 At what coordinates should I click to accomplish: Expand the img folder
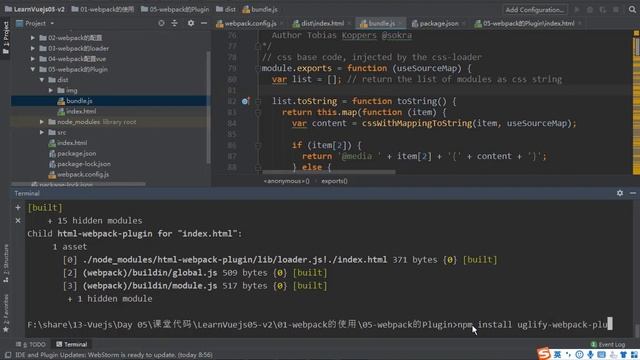click(x=51, y=90)
